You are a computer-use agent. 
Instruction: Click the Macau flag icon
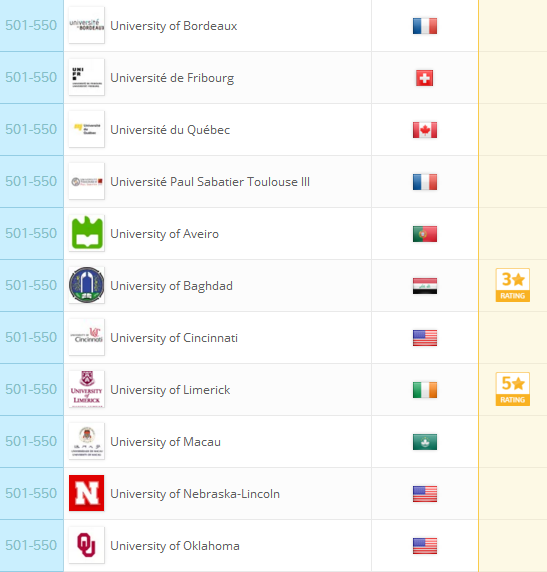425,442
